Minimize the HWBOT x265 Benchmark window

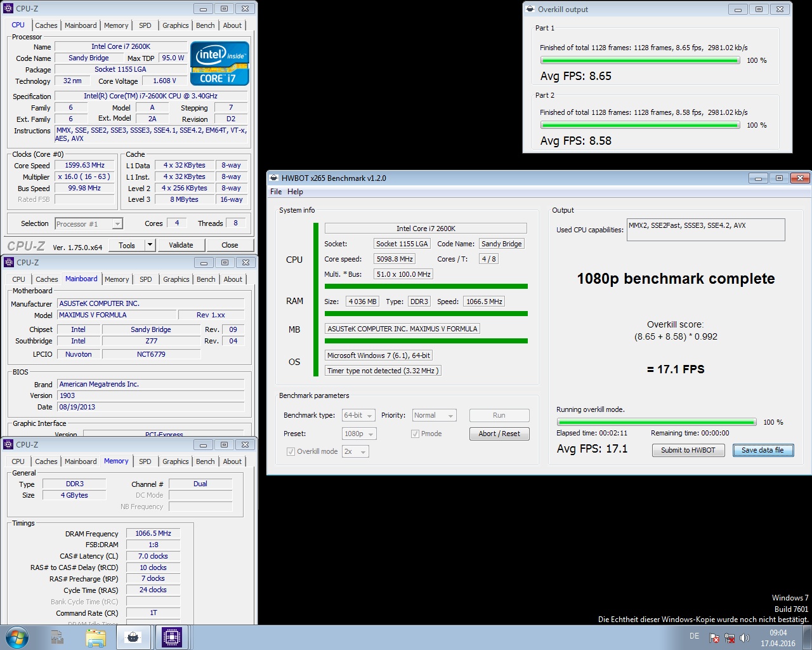[x=759, y=178]
